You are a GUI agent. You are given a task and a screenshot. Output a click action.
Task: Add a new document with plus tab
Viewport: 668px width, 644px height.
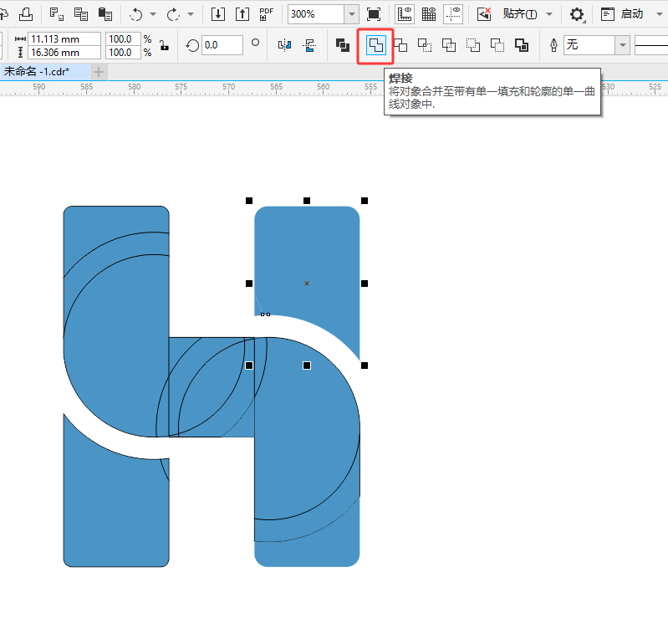click(x=99, y=72)
